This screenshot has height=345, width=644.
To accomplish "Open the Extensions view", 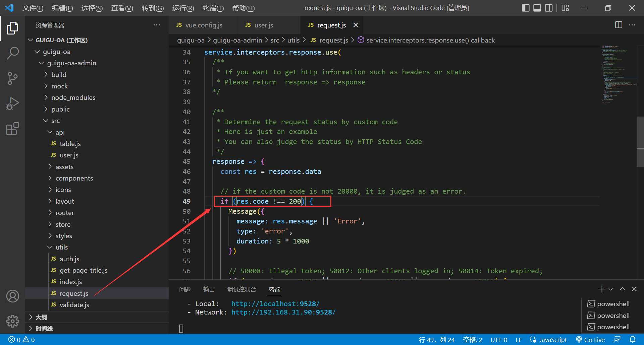I will click(13, 129).
